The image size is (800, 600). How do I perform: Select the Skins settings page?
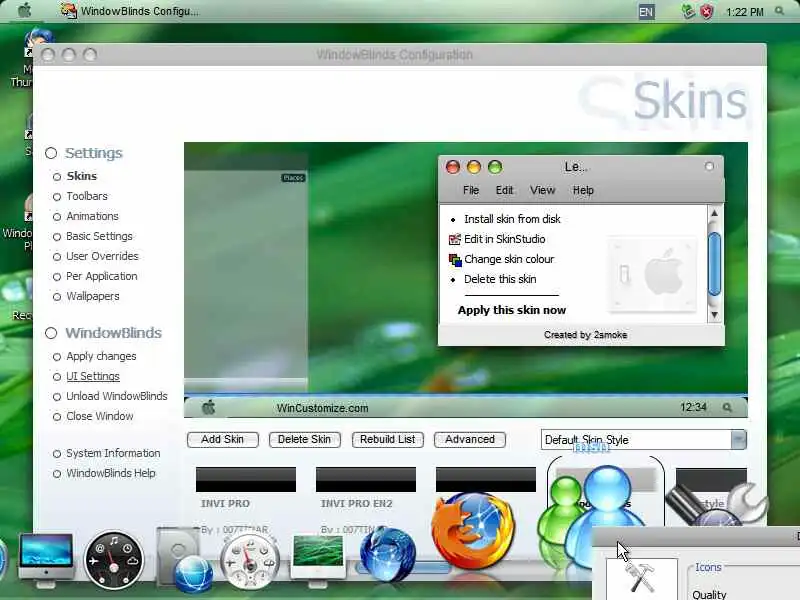coord(82,176)
